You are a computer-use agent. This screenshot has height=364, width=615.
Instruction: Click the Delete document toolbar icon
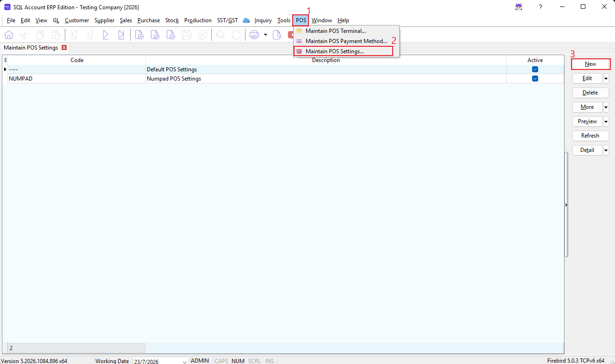[x=171, y=35]
